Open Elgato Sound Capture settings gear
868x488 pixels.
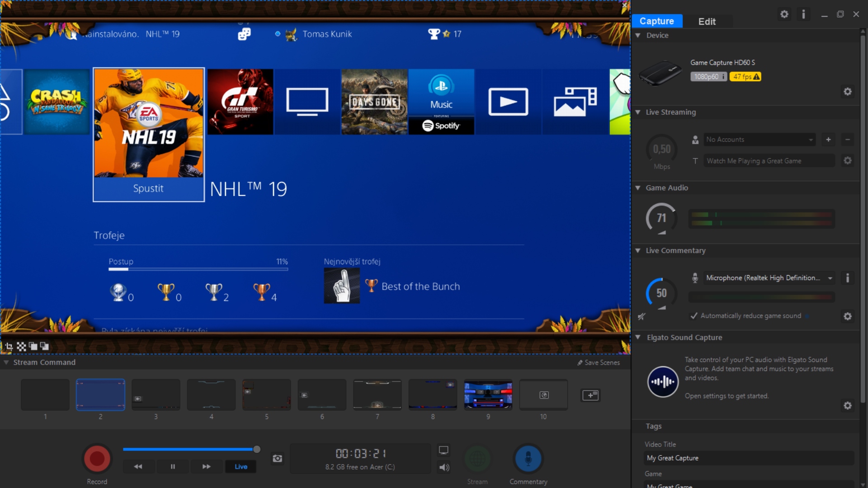[x=848, y=406]
